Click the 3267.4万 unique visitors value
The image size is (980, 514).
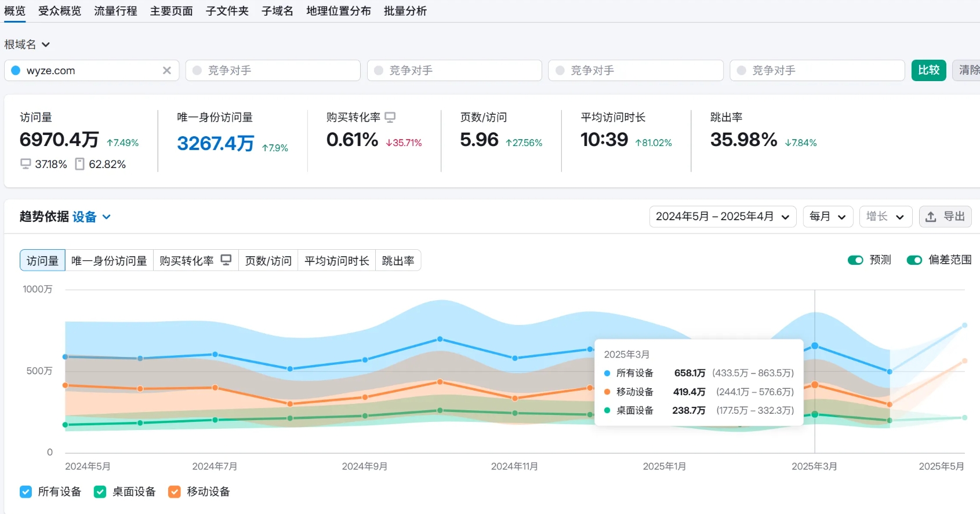pos(215,143)
